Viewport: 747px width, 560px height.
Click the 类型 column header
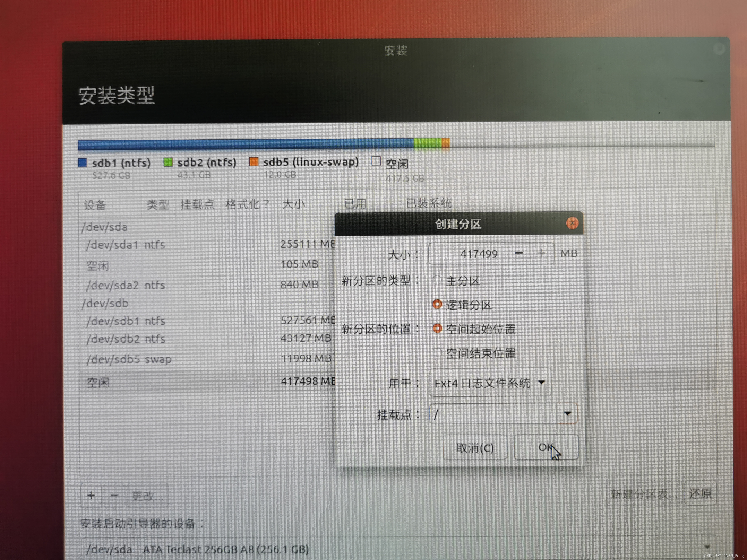(x=158, y=204)
